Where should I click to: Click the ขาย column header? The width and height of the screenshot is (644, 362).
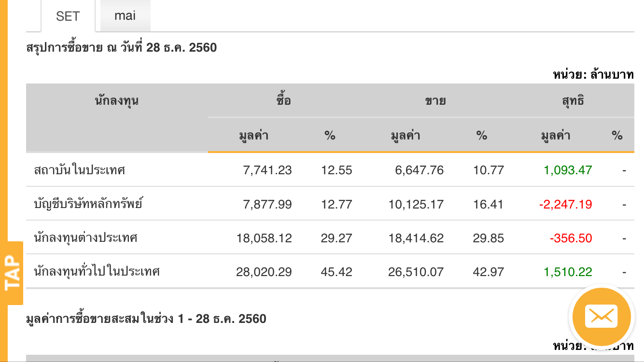pyautogui.click(x=435, y=101)
